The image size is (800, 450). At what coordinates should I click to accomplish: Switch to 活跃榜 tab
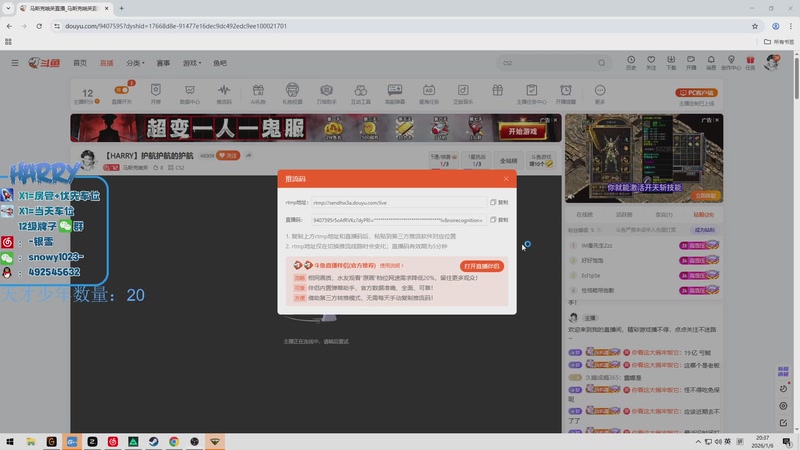(624, 214)
